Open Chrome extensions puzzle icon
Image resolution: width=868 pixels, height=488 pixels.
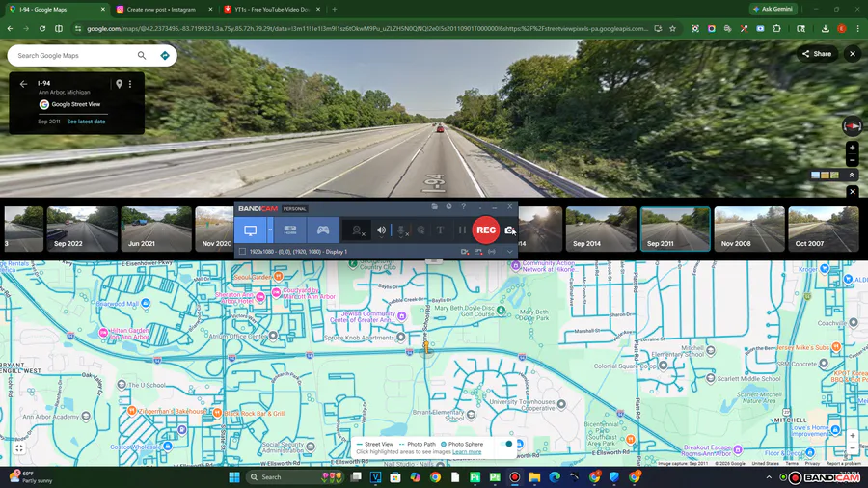(x=776, y=28)
